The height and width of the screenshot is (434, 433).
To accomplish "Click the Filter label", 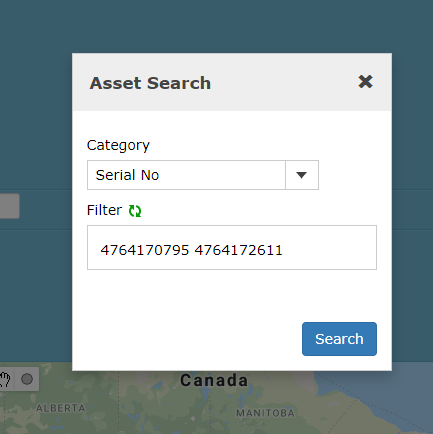I will 104,210.
